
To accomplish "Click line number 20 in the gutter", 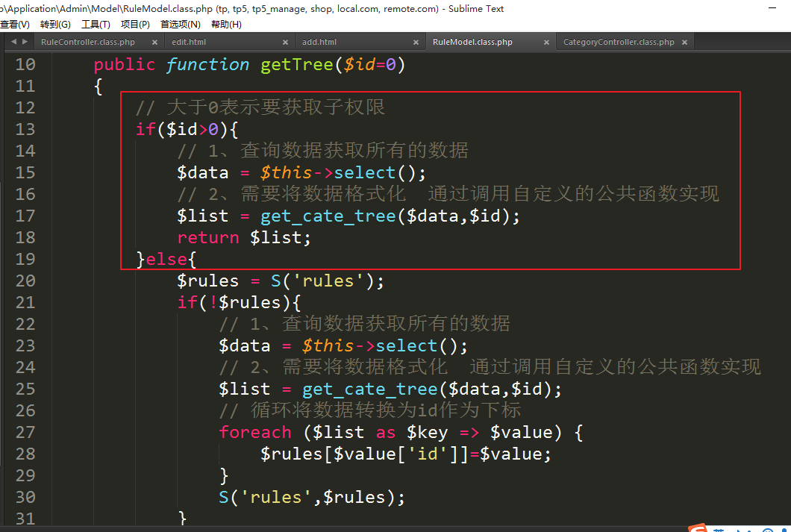I will click(25, 281).
